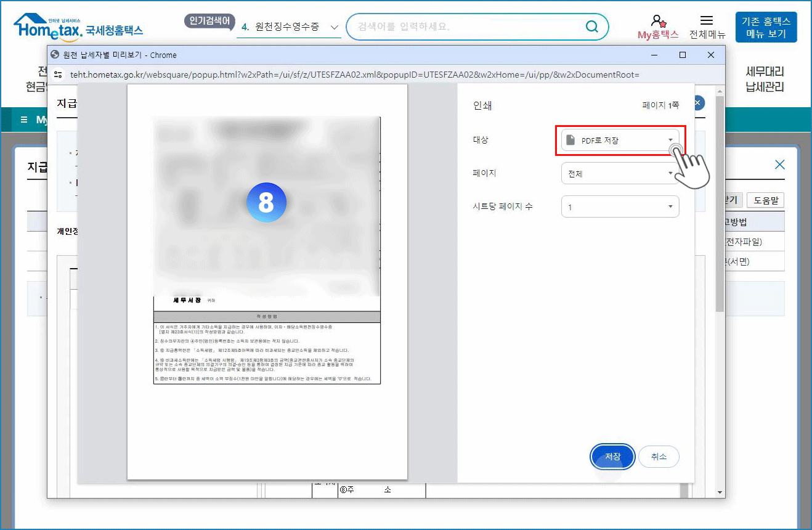
Task: Click 기존 홈택스 메뉴 보기 button
Action: tap(766, 27)
